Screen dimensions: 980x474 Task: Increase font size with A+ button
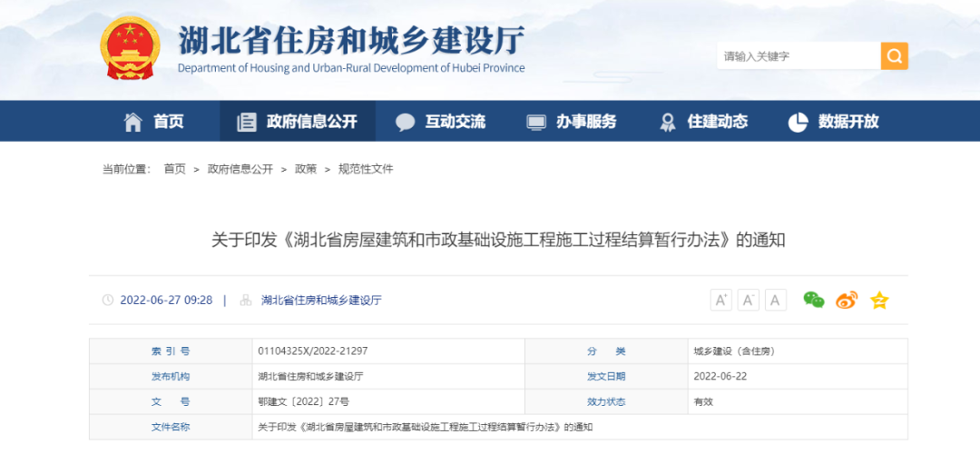pyautogui.click(x=720, y=301)
